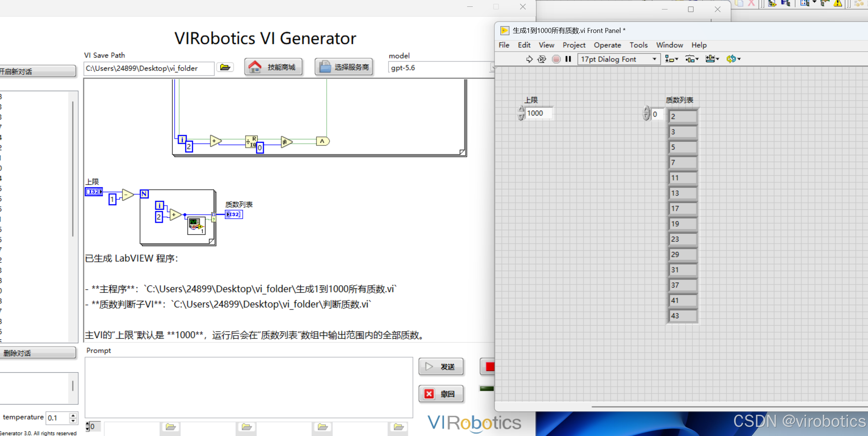This screenshot has width=868, height=436.
Task: Click the 开启新对话 new conversation button
Action: pos(37,72)
